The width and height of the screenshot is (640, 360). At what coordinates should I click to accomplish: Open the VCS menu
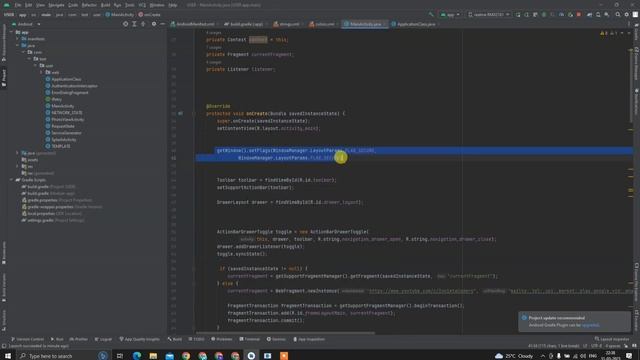142,5
